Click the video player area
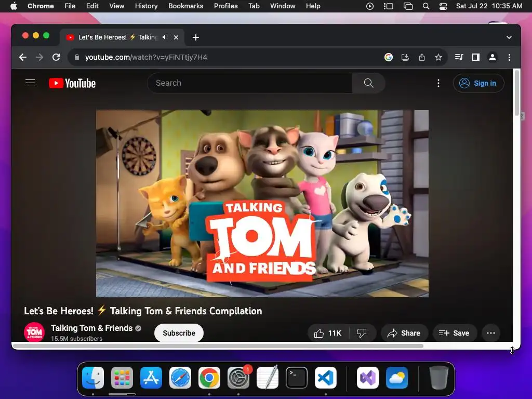 (262, 204)
